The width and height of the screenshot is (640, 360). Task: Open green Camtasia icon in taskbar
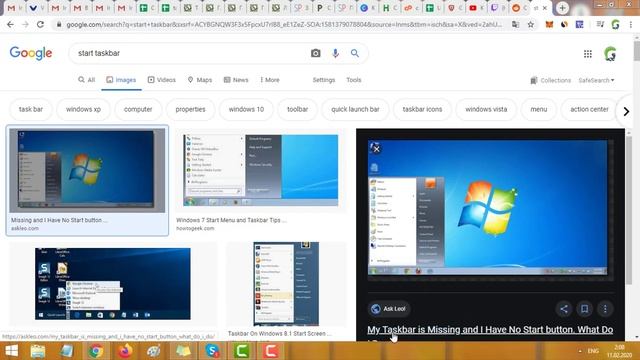242,351
